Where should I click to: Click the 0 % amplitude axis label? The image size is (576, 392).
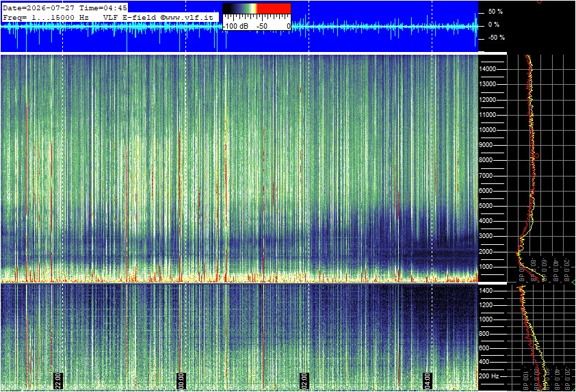pos(494,25)
